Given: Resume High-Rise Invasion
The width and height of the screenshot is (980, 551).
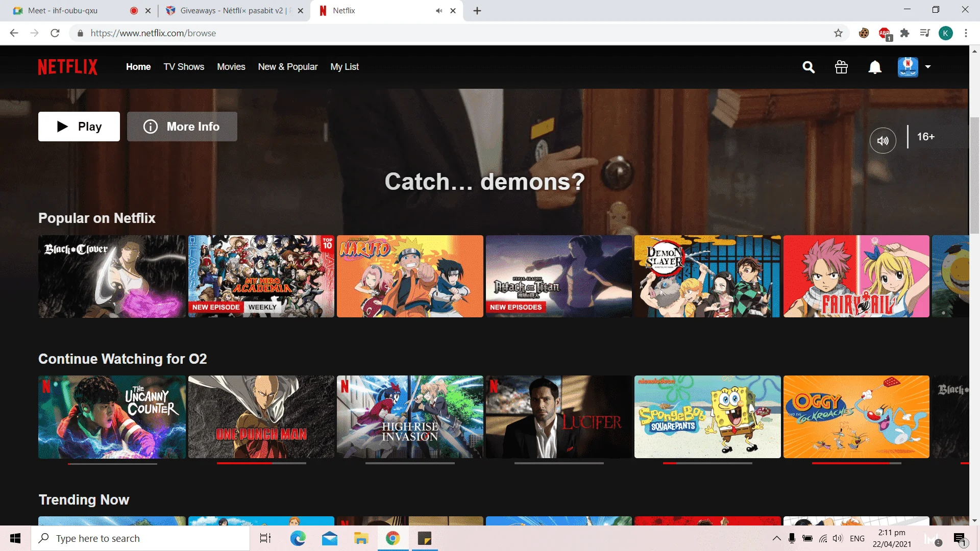Looking at the screenshot, I should (410, 417).
